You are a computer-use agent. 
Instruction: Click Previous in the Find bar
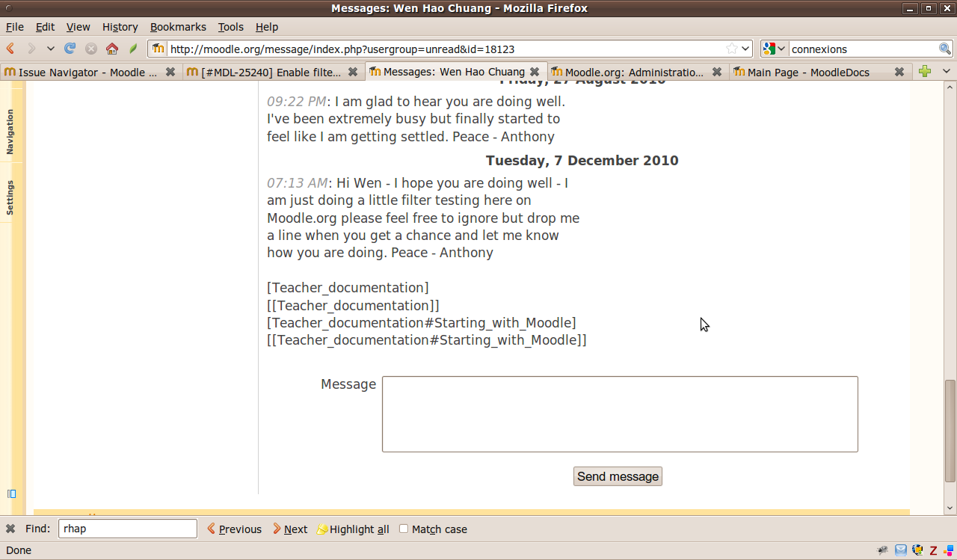[234, 529]
